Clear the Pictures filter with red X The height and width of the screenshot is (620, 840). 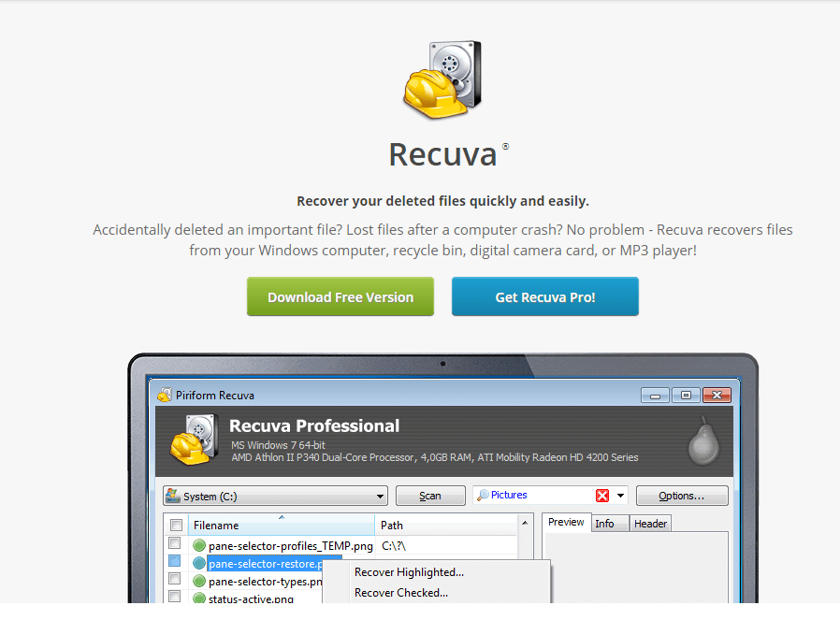pos(602,496)
